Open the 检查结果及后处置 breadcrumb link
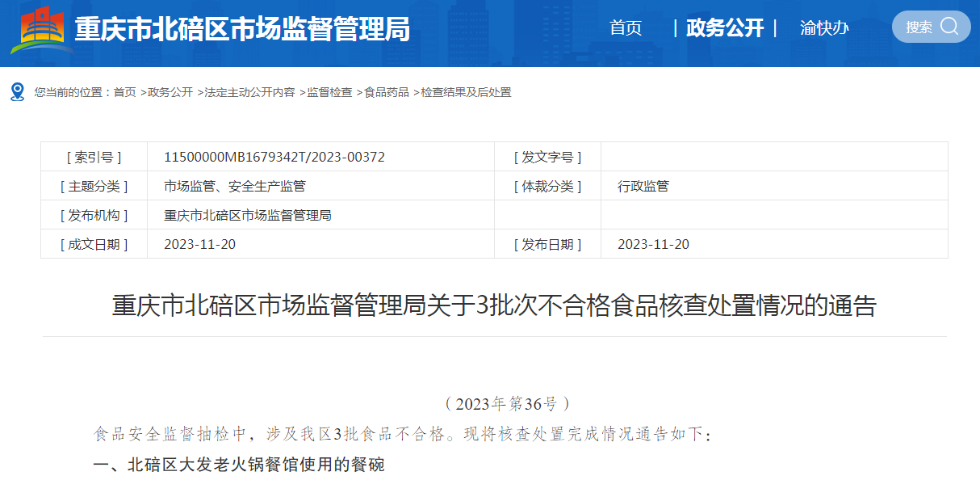This screenshot has width=980, height=480. pyautogui.click(x=466, y=92)
